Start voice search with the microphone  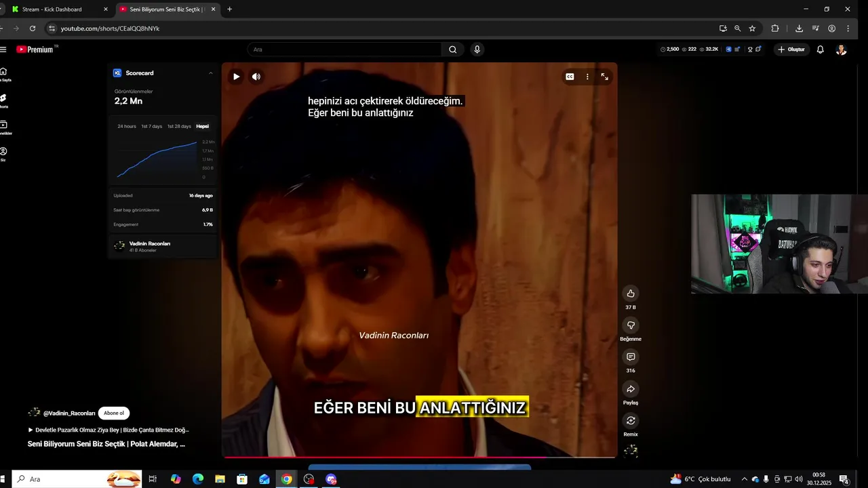click(x=477, y=49)
